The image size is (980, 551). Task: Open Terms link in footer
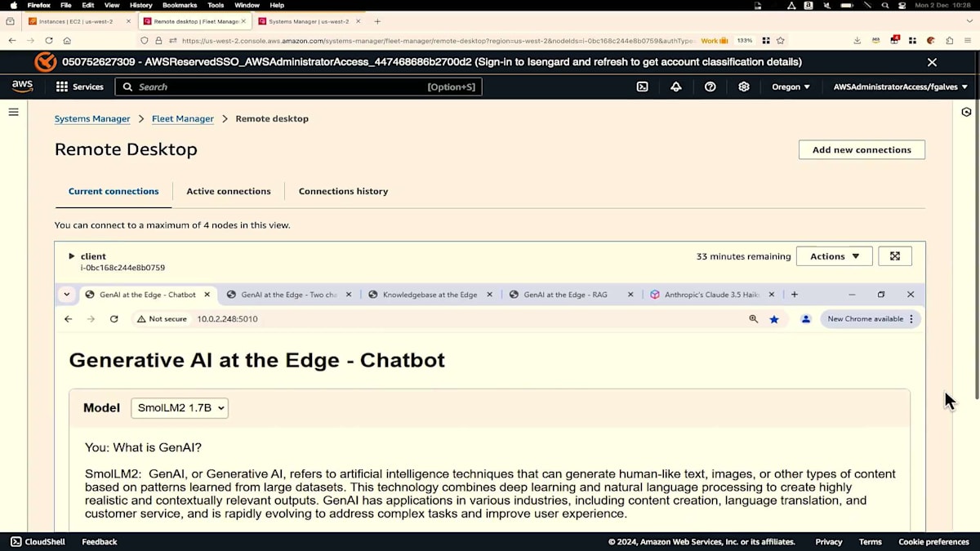pos(870,542)
